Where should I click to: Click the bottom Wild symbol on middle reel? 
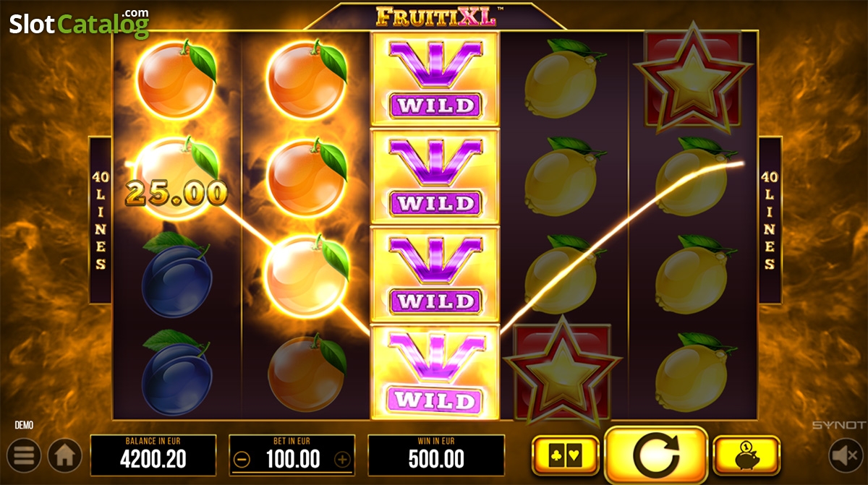point(435,372)
